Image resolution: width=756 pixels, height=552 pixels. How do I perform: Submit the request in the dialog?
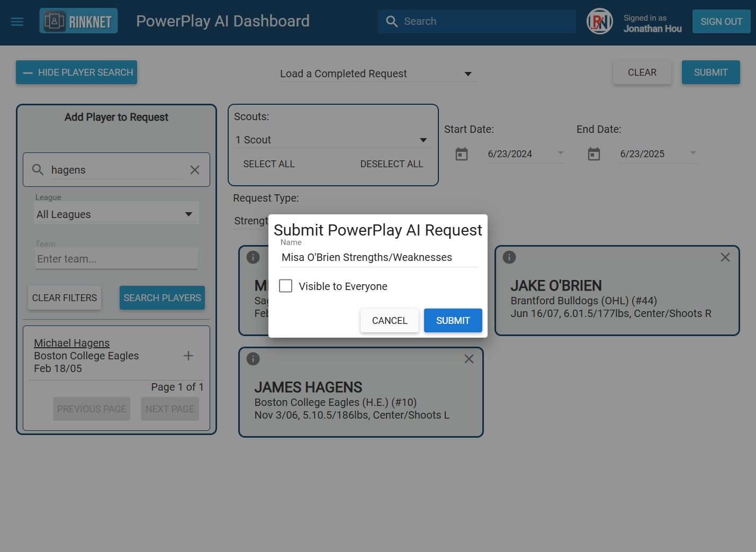pyautogui.click(x=453, y=321)
